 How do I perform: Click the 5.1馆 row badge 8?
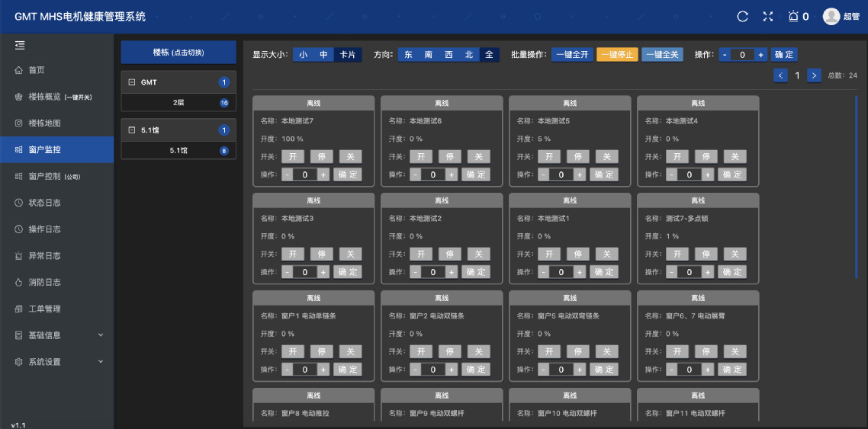(224, 150)
